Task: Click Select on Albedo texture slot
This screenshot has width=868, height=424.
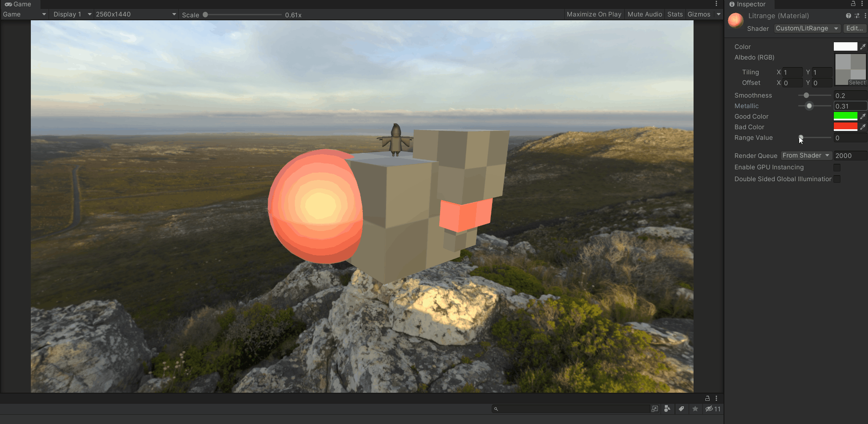Action: pos(857,83)
